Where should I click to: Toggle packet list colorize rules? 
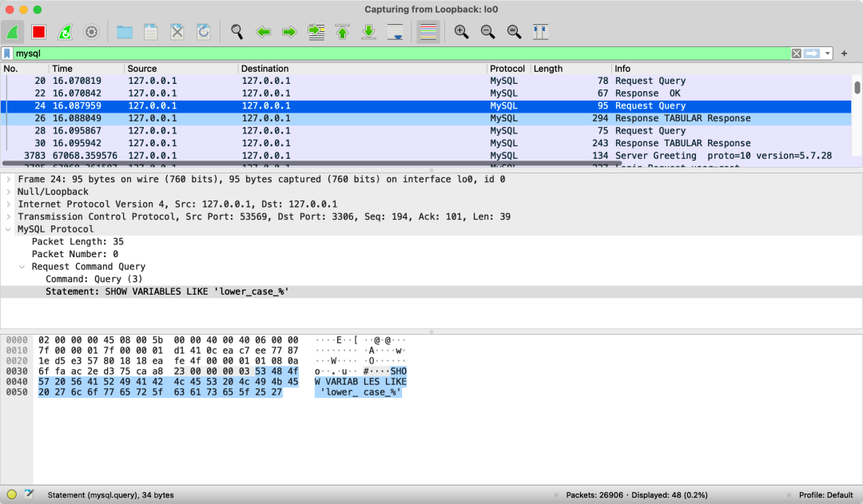(428, 32)
